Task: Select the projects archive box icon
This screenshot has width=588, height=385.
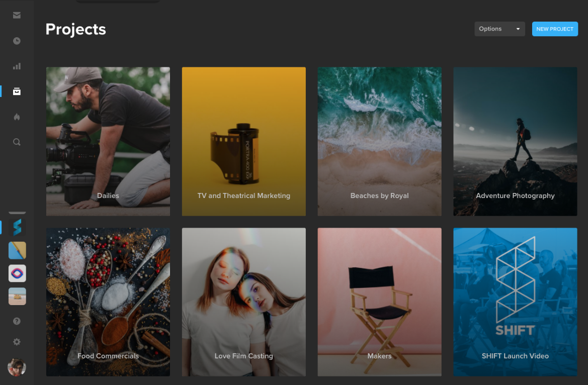Action: click(x=17, y=91)
